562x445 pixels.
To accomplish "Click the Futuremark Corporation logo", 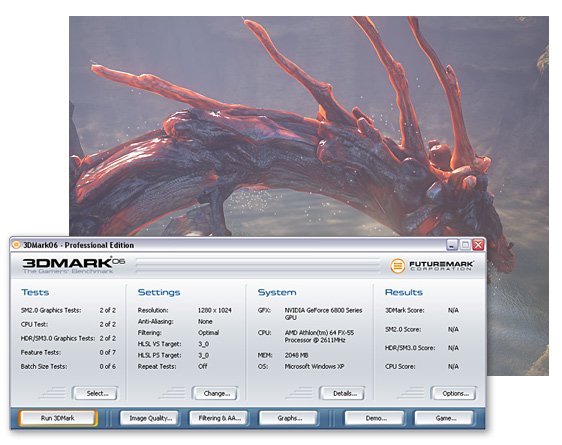I will pyautogui.click(x=432, y=265).
